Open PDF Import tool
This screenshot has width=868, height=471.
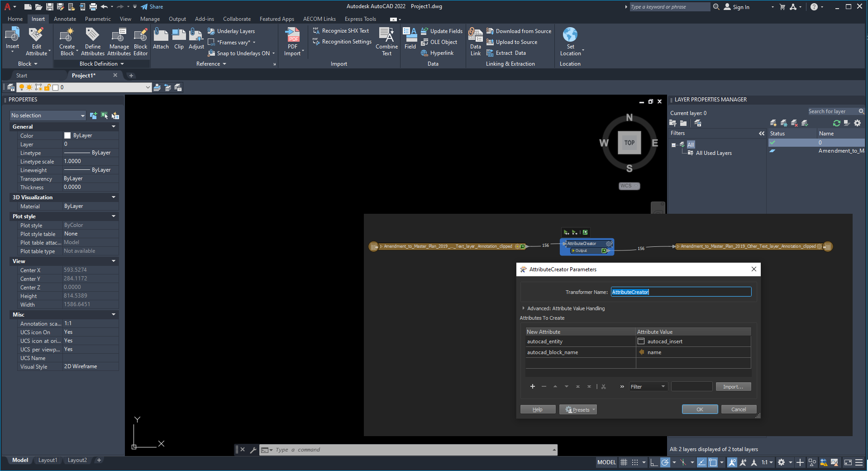tap(293, 41)
